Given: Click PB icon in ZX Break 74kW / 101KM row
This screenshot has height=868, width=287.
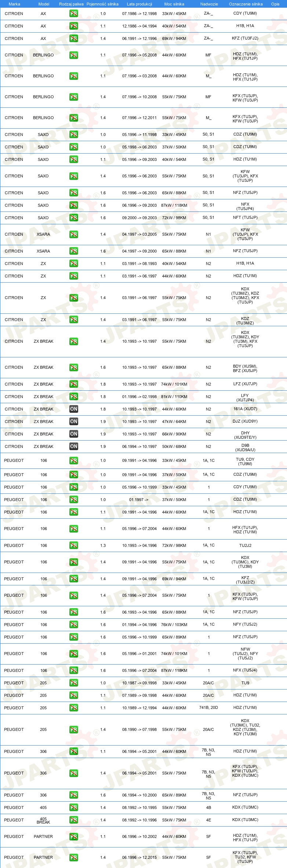Looking at the screenshot, I should [x=74, y=384].
